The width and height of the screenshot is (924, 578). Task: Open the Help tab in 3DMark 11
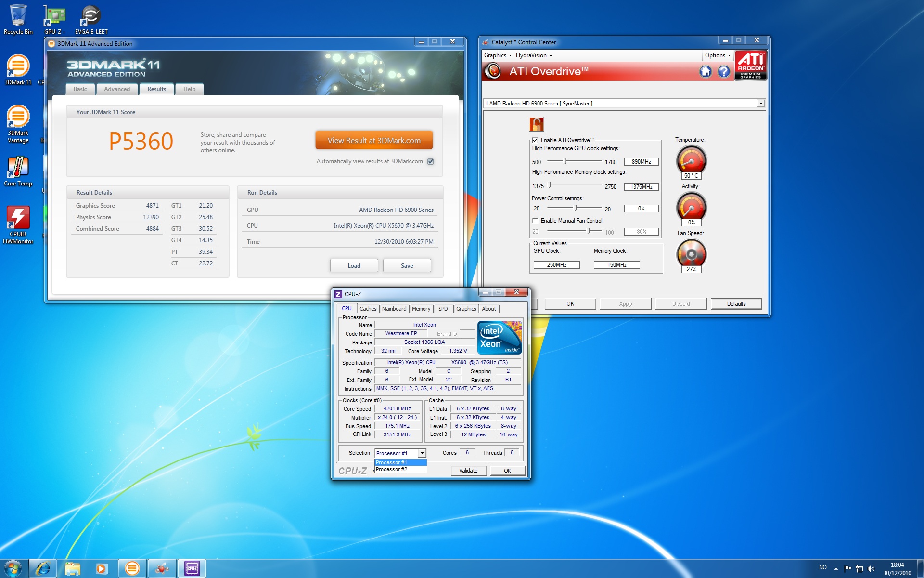tap(189, 89)
